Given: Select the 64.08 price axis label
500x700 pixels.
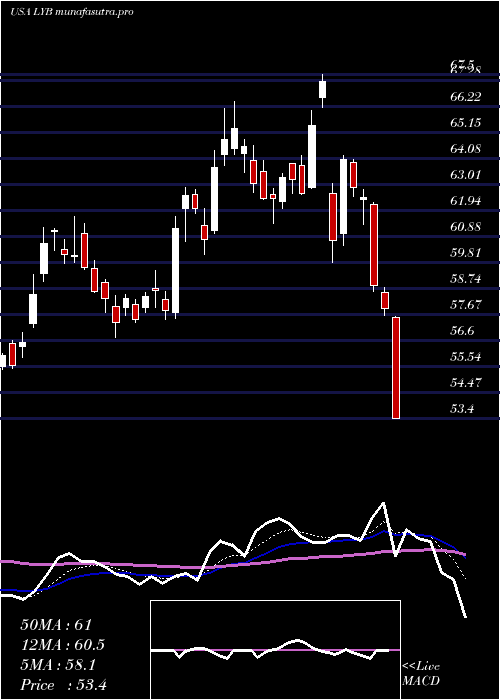Looking at the screenshot, I should 466,148.
